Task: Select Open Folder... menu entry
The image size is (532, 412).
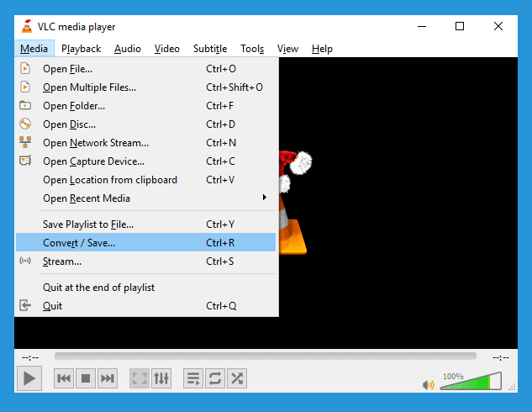Action: [145, 106]
